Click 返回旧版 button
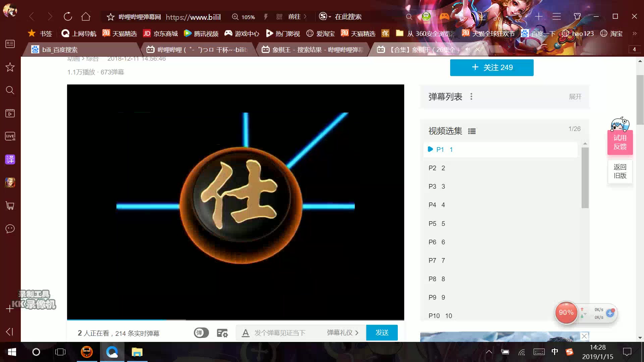Screen dimensions: 644x362 [x=620, y=171]
